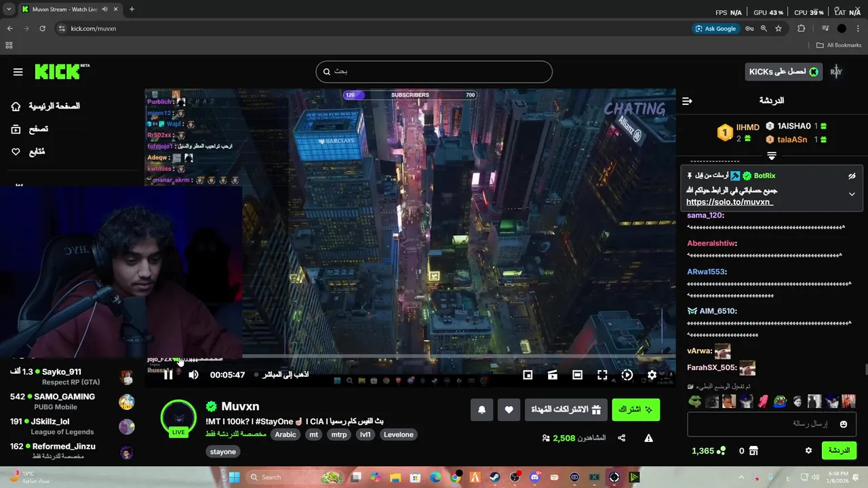The image size is (868, 488).
Task: Open the user profile avatar menu
Action: pyautogui.click(x=836, y=71)
